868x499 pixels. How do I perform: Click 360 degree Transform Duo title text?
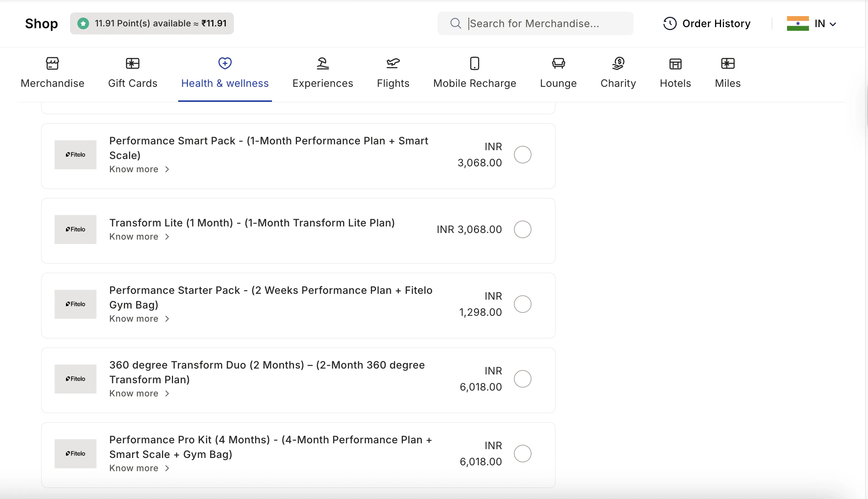pos(267,372)
